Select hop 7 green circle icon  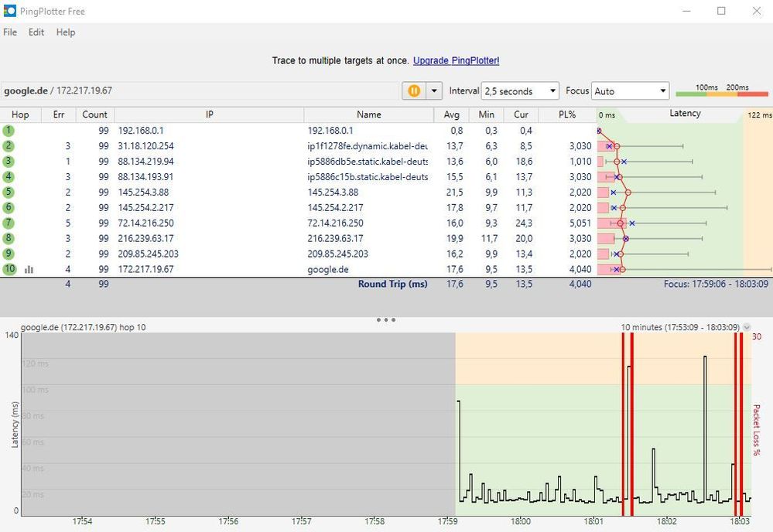pos(9,223)
